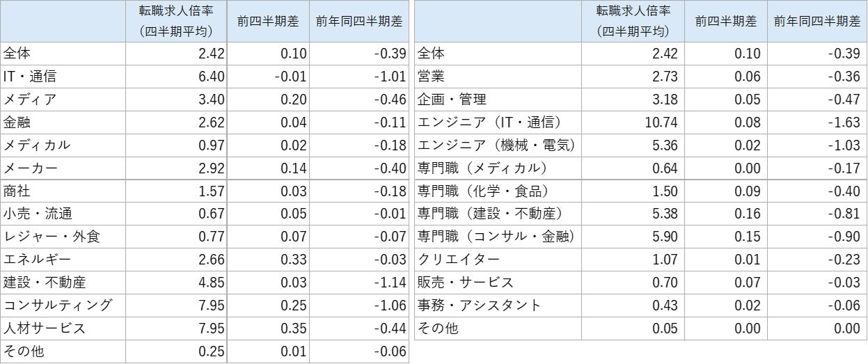Click the レジャー・外食 cell
The height and width of the screenshot is (364, 868).
52,237
